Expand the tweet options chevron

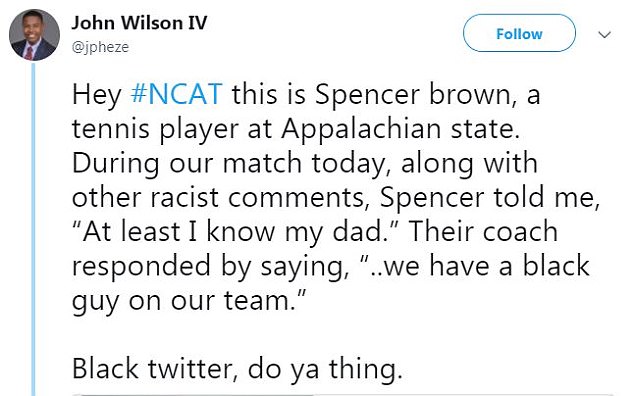(604, 34)
